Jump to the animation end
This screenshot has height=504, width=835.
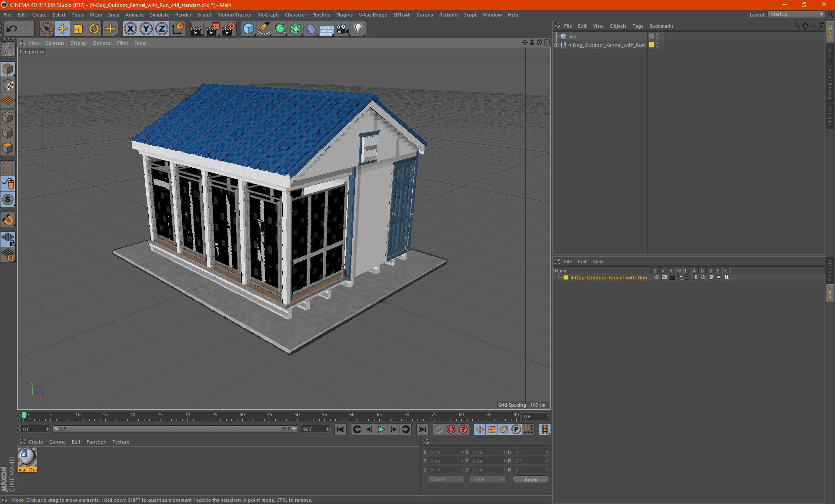(422, 429)
